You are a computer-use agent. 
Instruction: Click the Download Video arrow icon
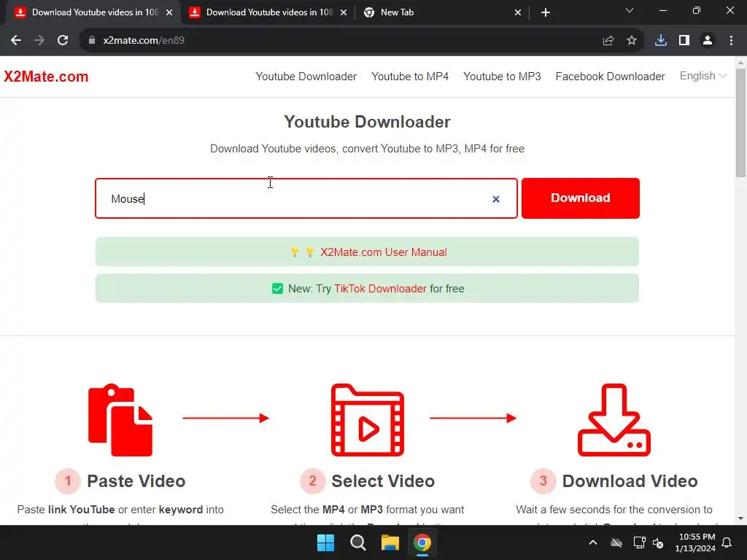pos(614,419)
